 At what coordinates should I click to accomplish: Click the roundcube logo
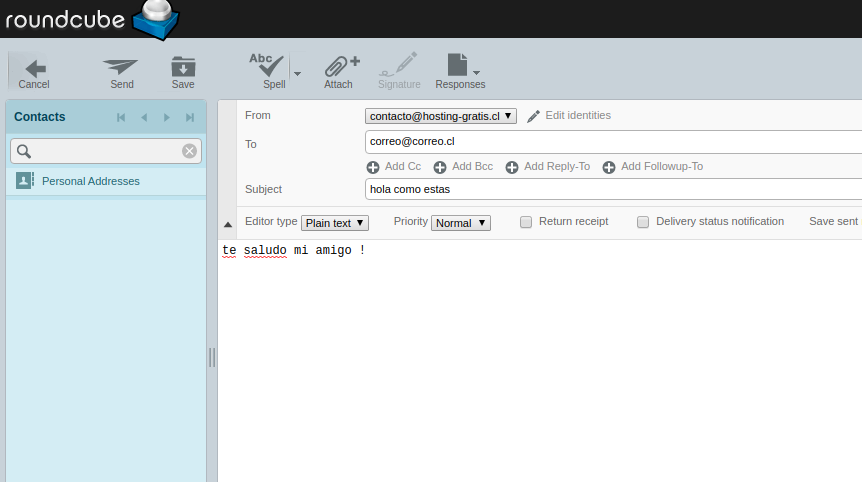point(91,20)
